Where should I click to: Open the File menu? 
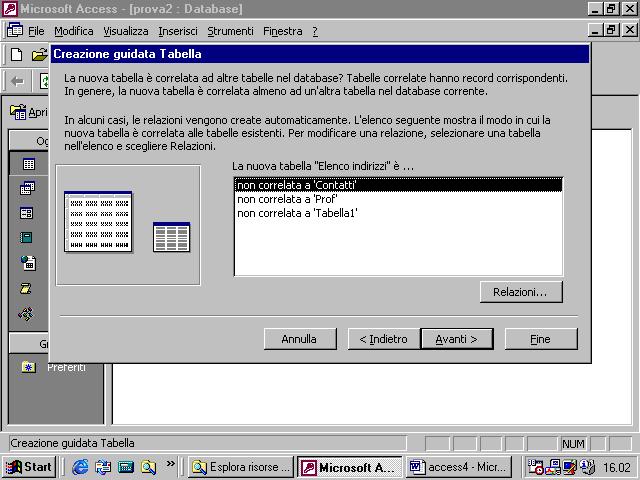point(36,31)
